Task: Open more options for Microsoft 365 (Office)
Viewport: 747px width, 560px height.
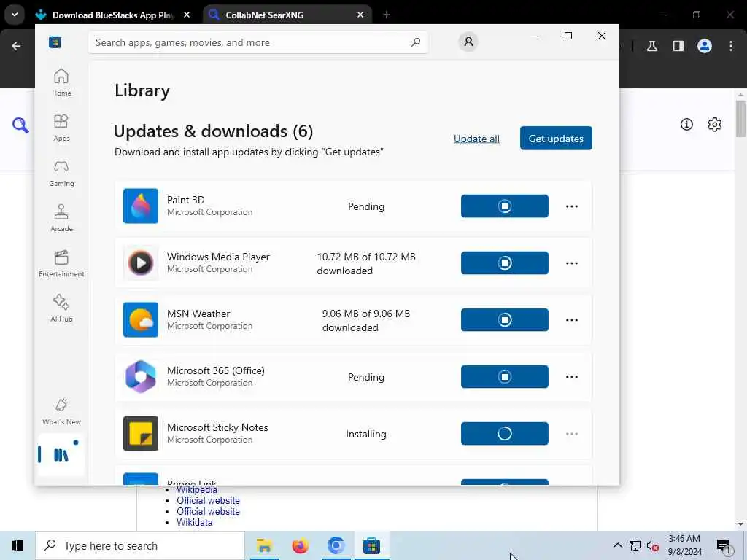Action: click(572, 377)
